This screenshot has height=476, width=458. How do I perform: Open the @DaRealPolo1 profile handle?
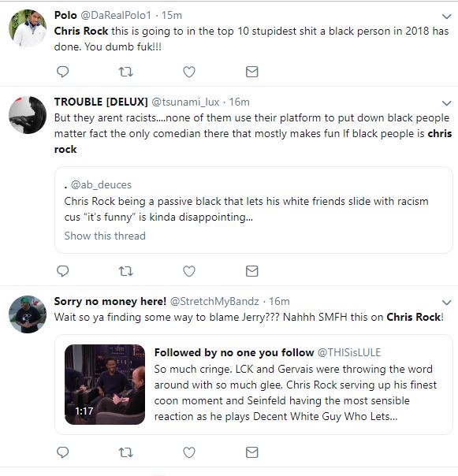point(116,15)
